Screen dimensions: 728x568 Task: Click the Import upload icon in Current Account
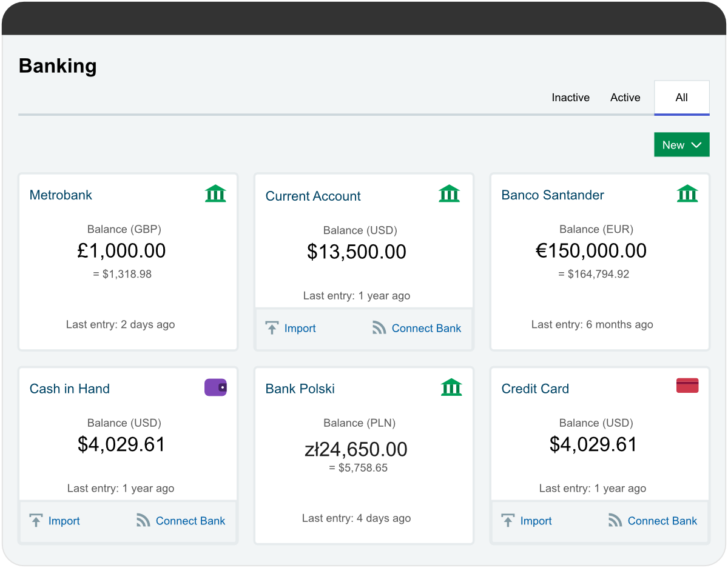pyautogui.click(x=272, y=328)
